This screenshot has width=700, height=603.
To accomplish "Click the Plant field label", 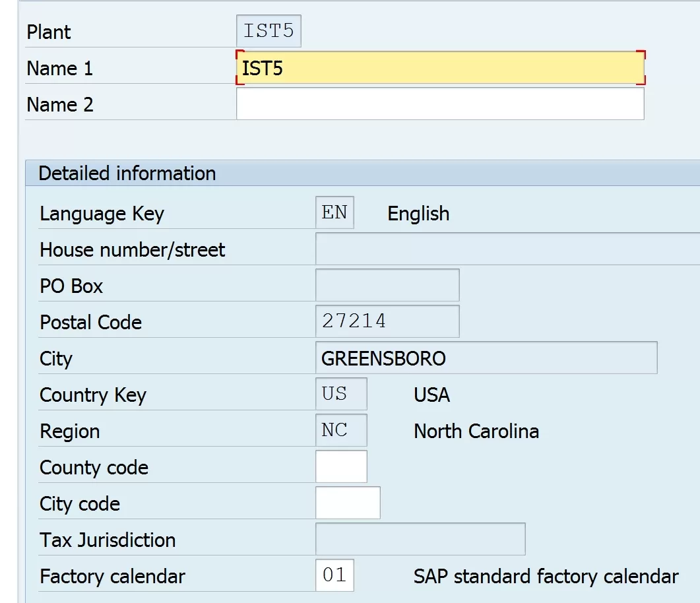I will coord(49,32).
